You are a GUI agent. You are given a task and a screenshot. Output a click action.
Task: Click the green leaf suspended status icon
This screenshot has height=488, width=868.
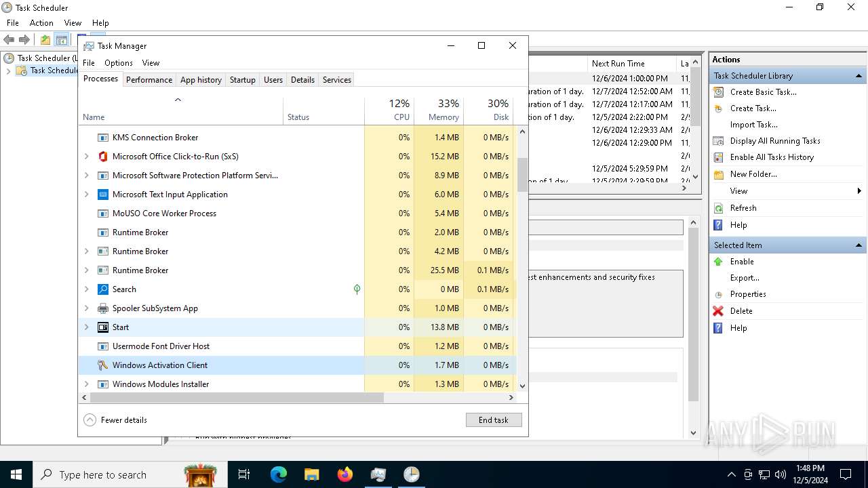click(357, 289)
